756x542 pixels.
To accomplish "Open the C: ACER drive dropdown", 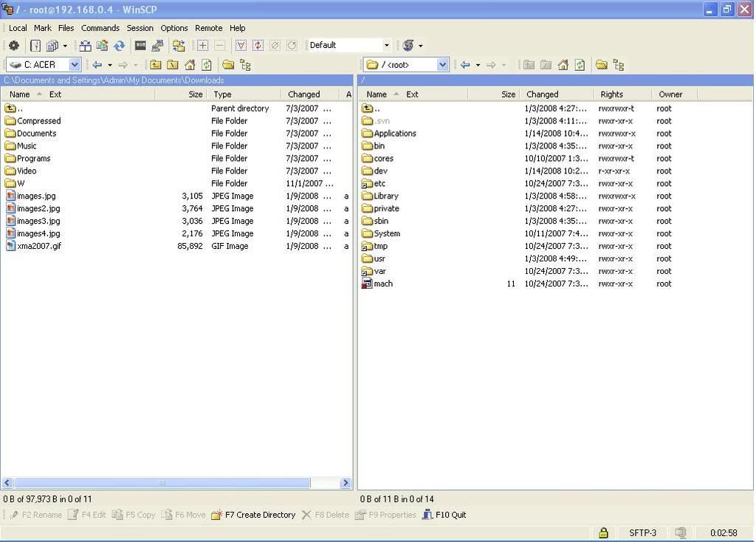I will click(75, 65).
